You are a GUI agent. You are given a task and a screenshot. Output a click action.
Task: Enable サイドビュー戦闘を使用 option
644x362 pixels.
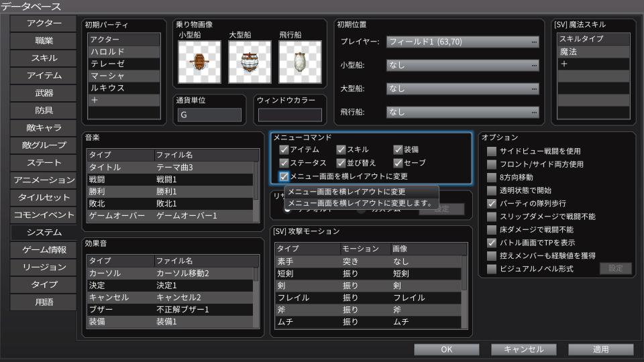tap(492, 152)
